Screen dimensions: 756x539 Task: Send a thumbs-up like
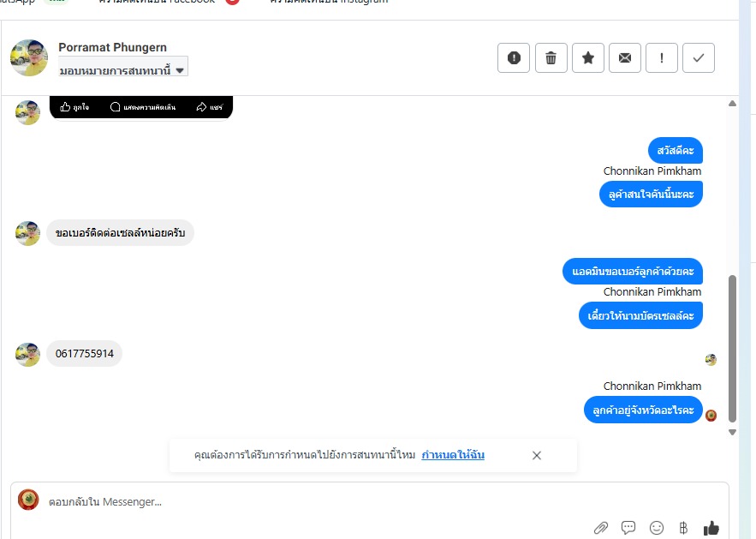[x=711, y=529]
